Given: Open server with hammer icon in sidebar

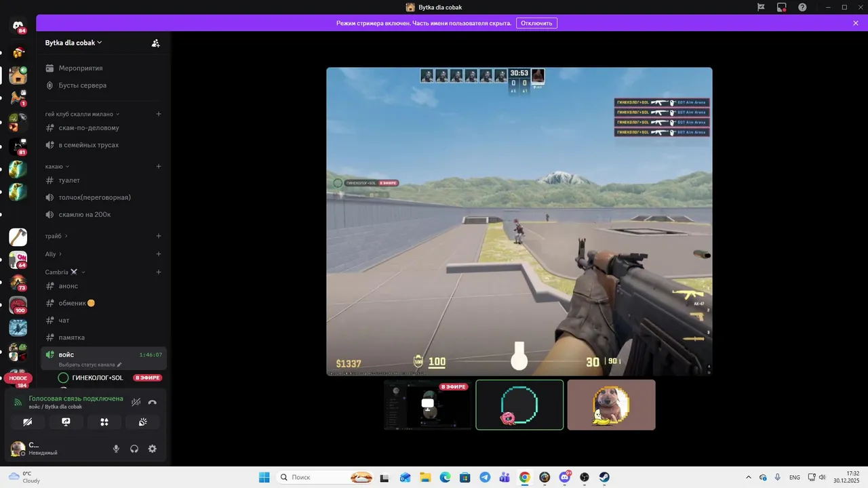Looking at the screenshot, I should click(18, 237).
